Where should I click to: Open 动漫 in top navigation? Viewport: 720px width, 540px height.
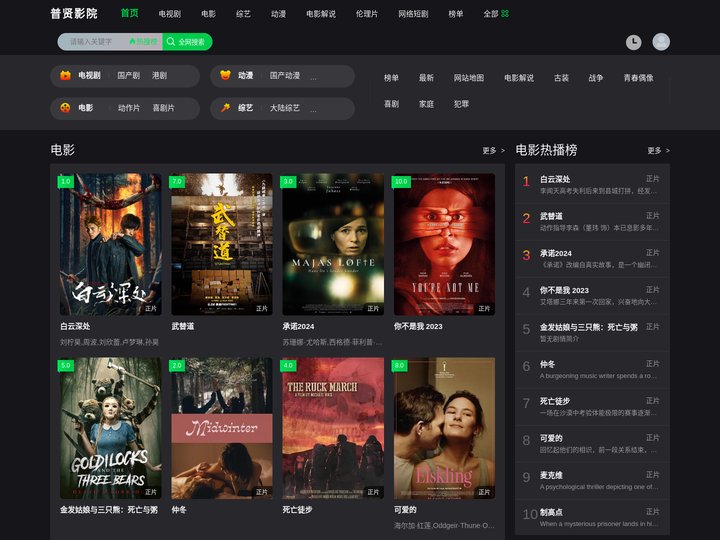click(278, 14)
